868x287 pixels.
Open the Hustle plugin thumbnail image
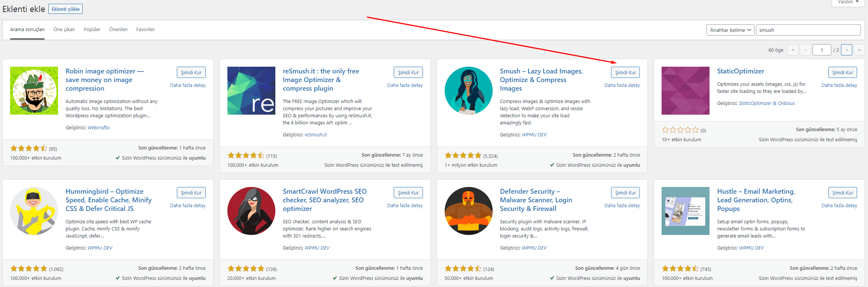[x=686, y=211]
